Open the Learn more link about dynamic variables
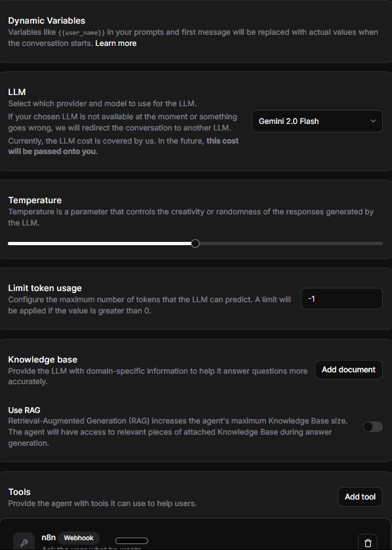The image size is (392, 550). 116,43
